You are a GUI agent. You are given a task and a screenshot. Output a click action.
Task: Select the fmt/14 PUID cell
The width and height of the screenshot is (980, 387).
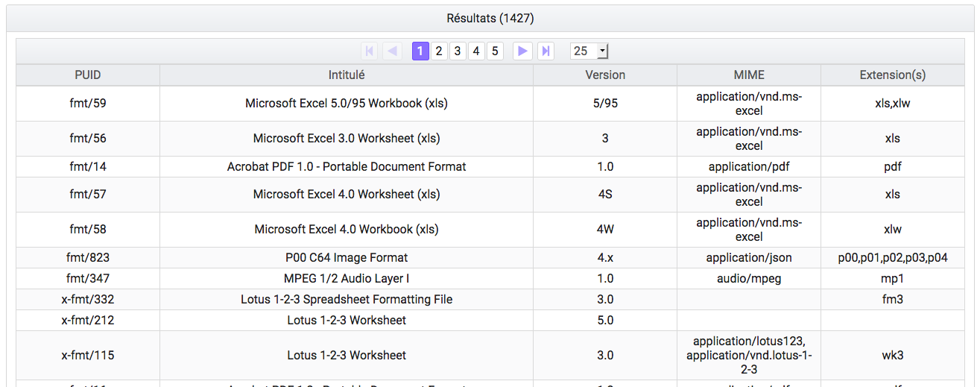point(88,167)
